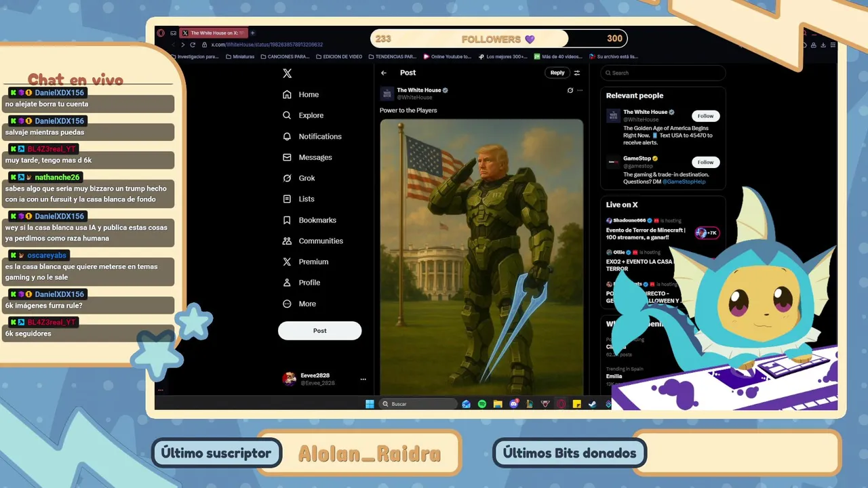Image resolution: width=868 pixels, height=488 pixels.
Task: Open the EXO2 + EVENTO LA CASA live item
Action: [x=639, y=265]
